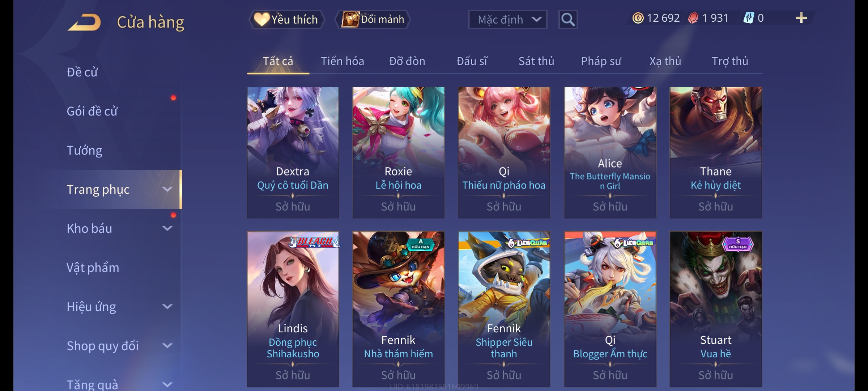Screen dimensions: 868x391
Task: Go to Tướng sidebar item
Action: click(x=84, y=150)
